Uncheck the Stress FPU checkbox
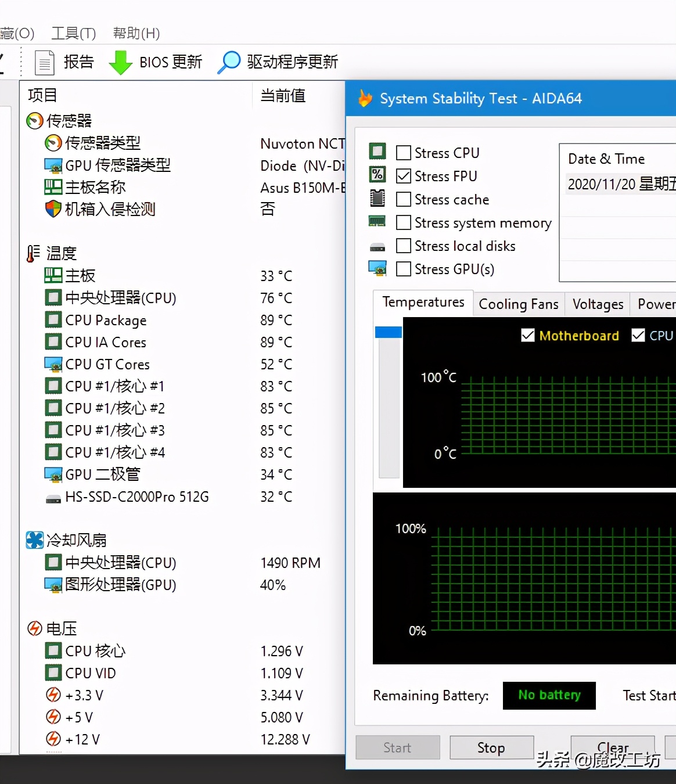This screenshot has height=784, width=676. tap(404, 176)
